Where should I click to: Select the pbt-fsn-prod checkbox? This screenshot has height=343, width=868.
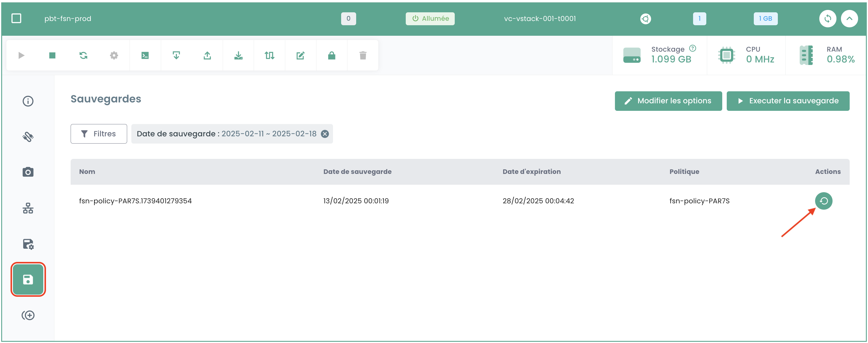[17, 19]
